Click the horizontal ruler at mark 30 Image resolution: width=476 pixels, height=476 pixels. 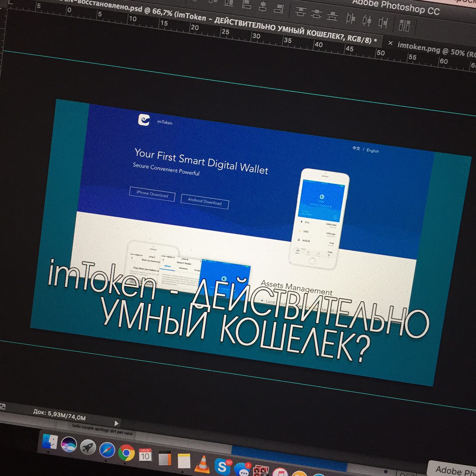[256, 36]
